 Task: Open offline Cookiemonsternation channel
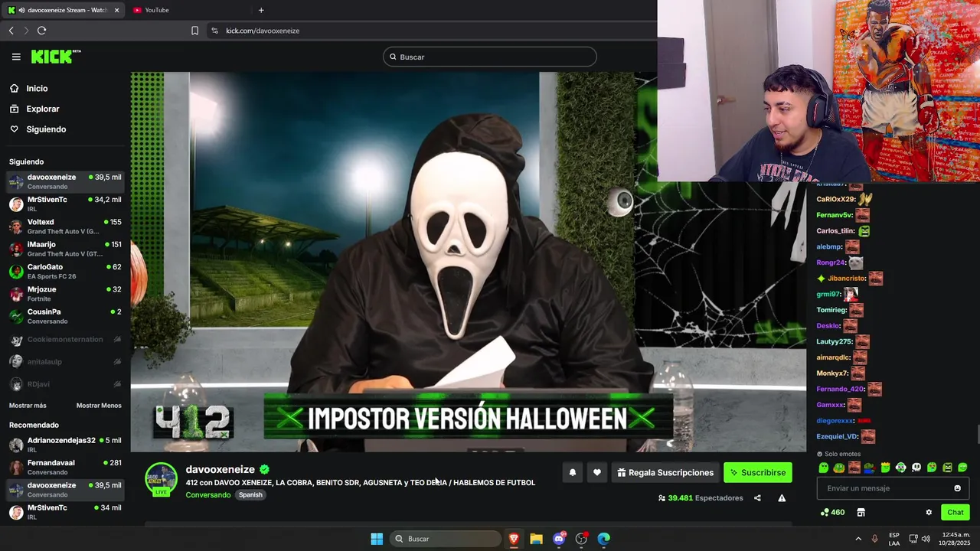65,339
